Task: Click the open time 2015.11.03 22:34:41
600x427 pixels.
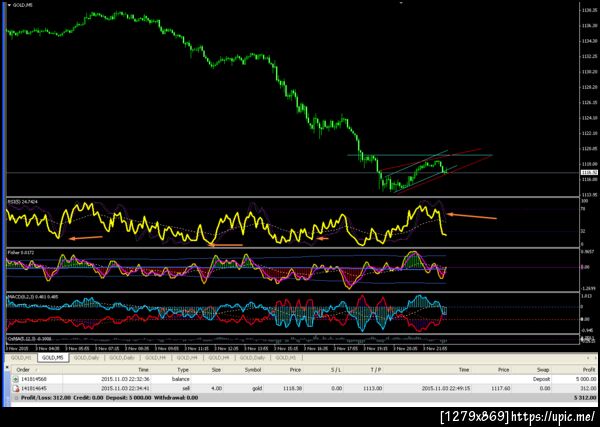Action: pyautogui.click(x=125, y=388)
